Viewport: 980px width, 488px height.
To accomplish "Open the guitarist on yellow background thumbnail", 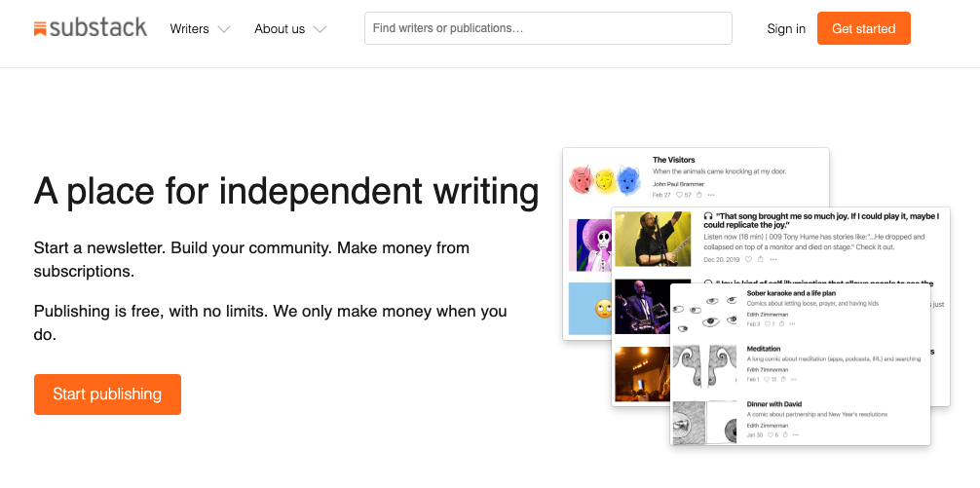I will (653, 239).
